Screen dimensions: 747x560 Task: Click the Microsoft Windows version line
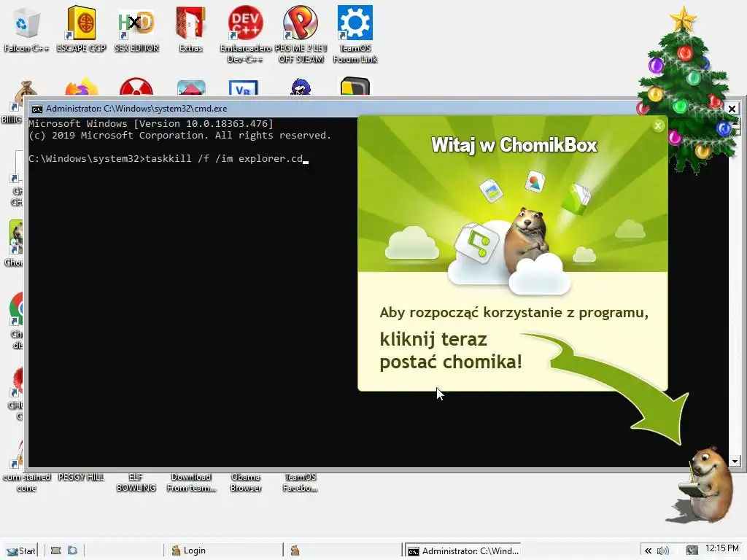point(151,124)
